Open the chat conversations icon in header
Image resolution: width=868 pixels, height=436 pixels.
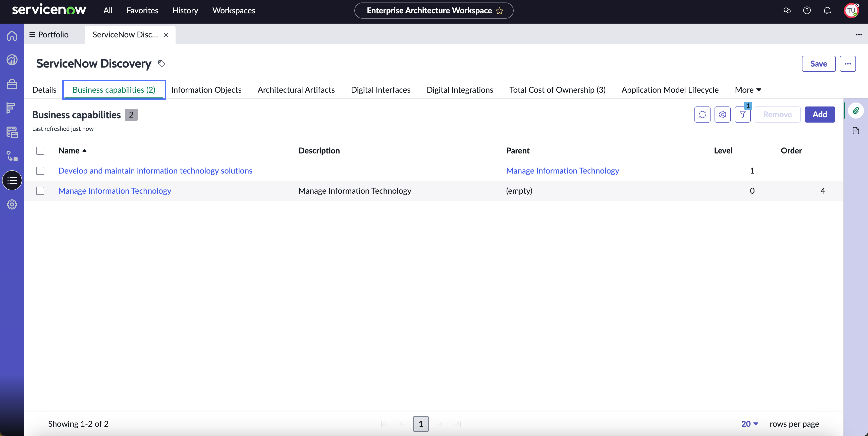click(787, 11)
